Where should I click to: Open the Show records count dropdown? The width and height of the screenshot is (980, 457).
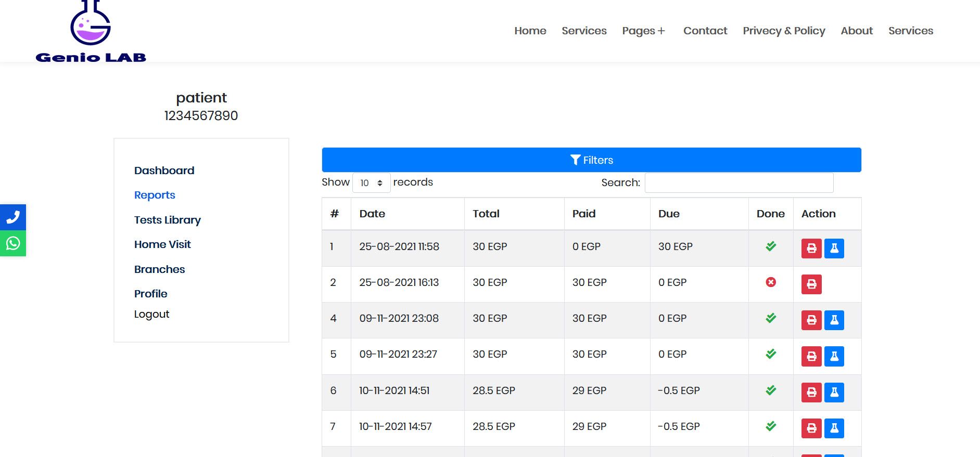372,183
